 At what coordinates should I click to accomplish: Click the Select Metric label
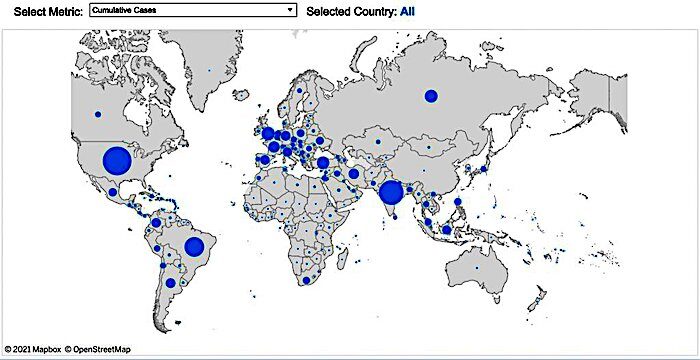click(48, 12)
